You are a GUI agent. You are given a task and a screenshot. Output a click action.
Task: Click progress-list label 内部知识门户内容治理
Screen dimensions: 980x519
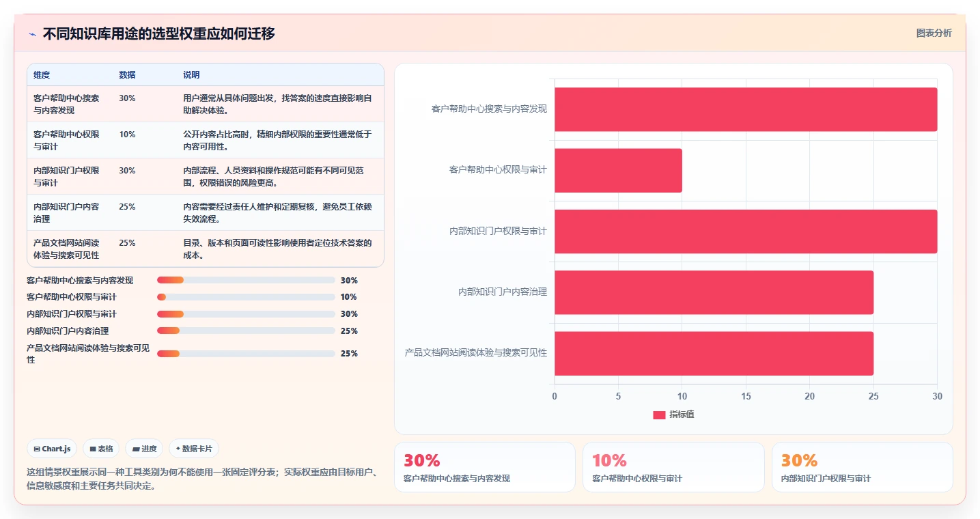68,331
